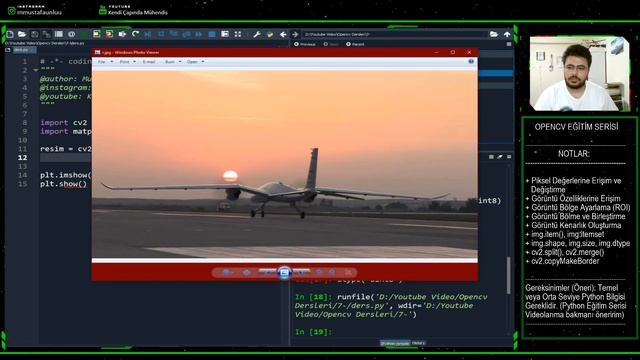This screenshot has height=360, width=640.
Task: Click the Fullscreen mode icon in Spyder toolbar
Action: coord(238,35)
